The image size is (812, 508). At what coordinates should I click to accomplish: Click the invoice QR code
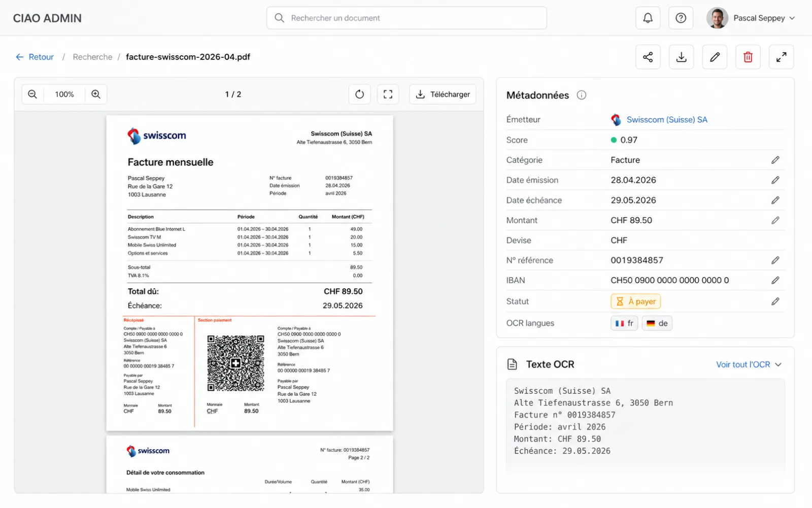pyautogui.click(x=235, y=363)
